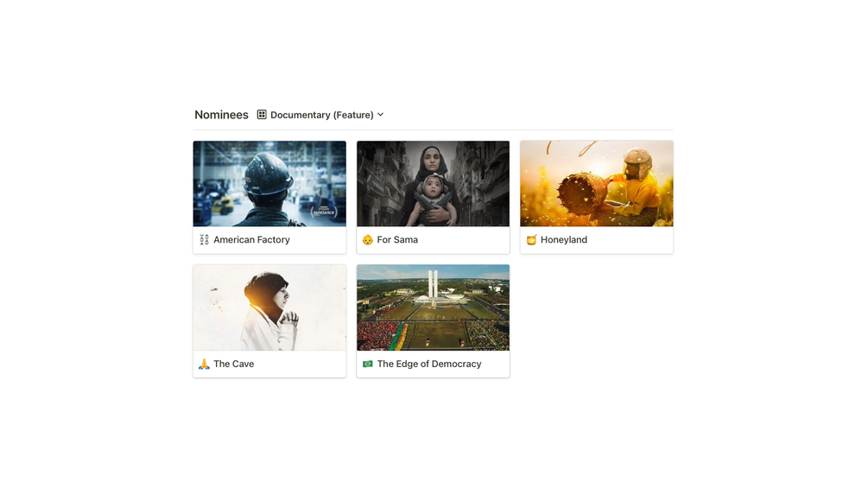Click the American Factory title
Image resolution: width=868 pixels, height=488 pixels.
point(252,239)
